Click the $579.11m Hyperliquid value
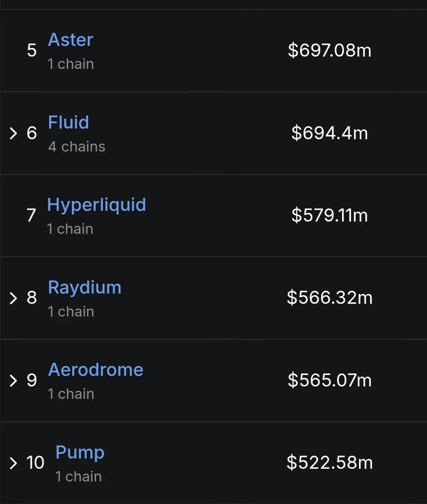 pos(330,215)
